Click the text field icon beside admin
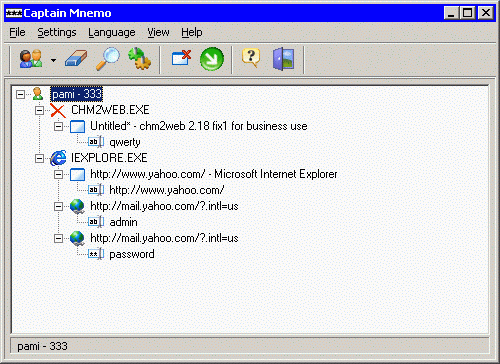Image resolution: width=500 pixels, height=364 pixels. (x=96, y=222)
